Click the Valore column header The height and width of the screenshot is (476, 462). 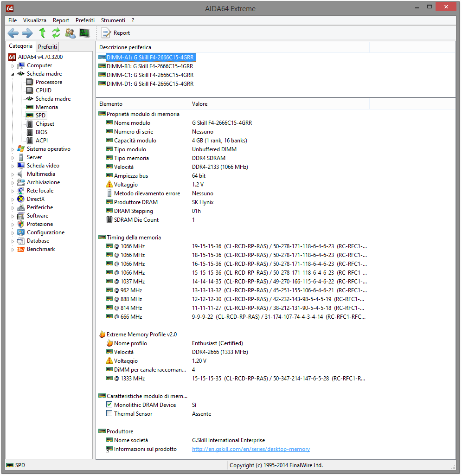point(279,104)
